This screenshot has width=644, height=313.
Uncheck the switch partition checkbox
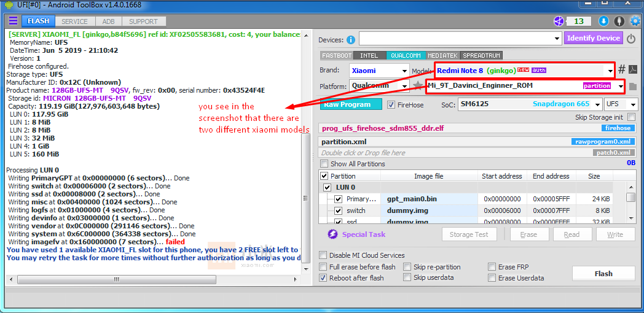339,211
